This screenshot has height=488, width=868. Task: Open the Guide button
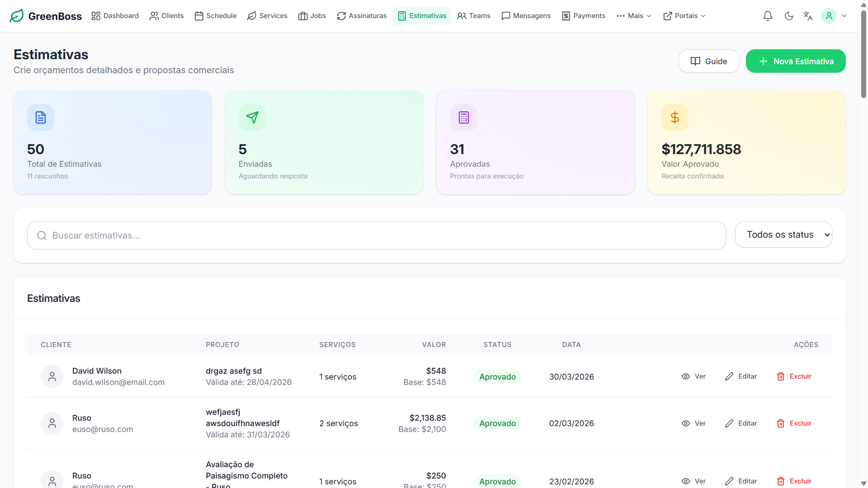(708, 61)
